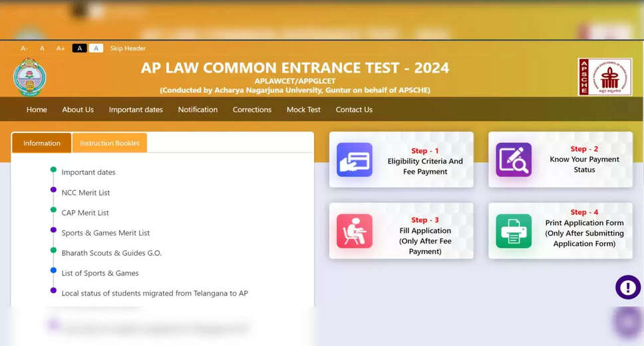Open the Mock Test menu item
This screenshot has height=346, width=644.
[303, 110]
